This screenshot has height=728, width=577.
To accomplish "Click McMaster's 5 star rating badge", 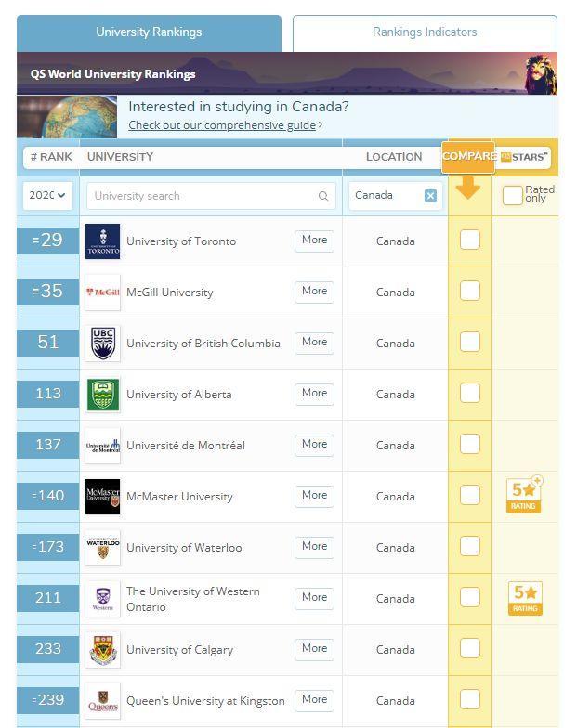I will 524,494.
